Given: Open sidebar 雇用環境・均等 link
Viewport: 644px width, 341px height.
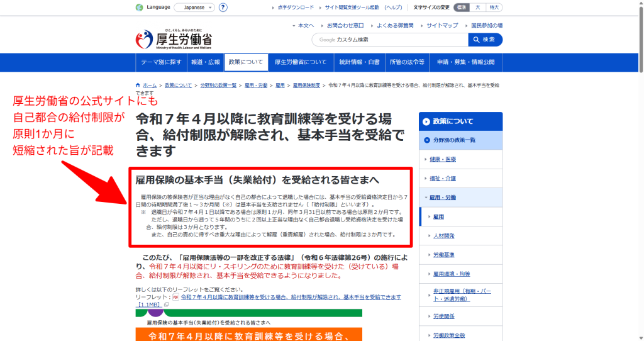Looking at the screenshot, I should click(452, 274).
